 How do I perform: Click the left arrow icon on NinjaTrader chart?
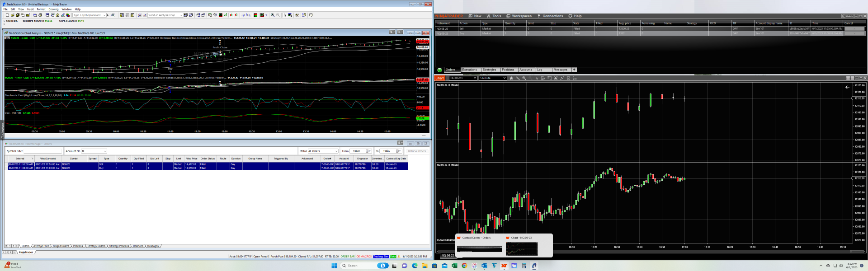[847, 87]
